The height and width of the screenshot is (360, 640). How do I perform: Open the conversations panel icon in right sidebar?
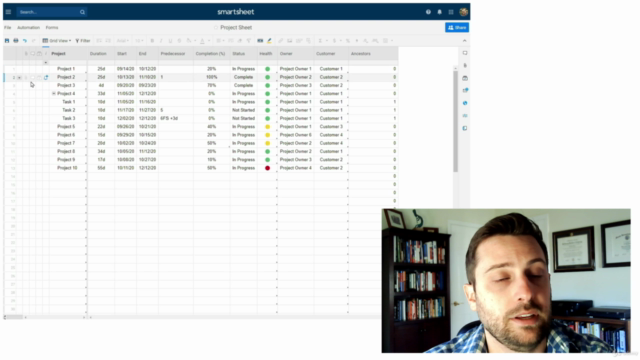pos(465,53)
